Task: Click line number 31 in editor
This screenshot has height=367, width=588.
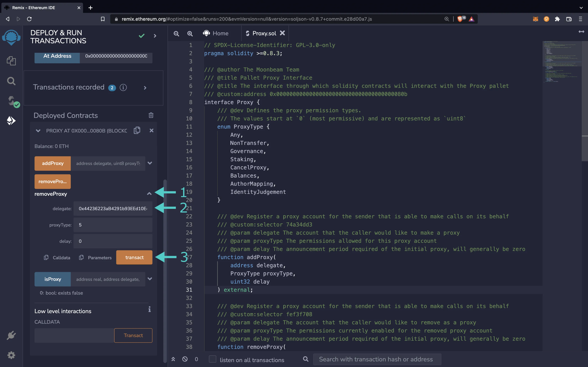Action: (189, 290)
